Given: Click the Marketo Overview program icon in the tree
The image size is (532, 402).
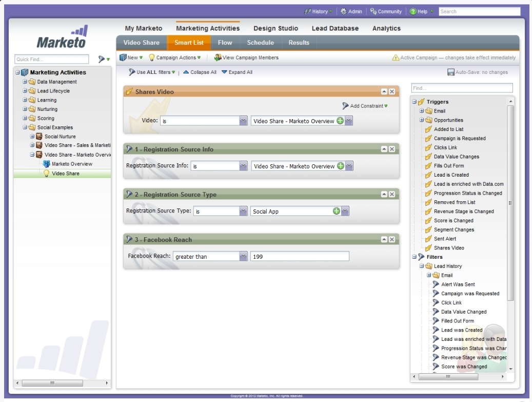Looking at the screenshot, I should point(47,164).
